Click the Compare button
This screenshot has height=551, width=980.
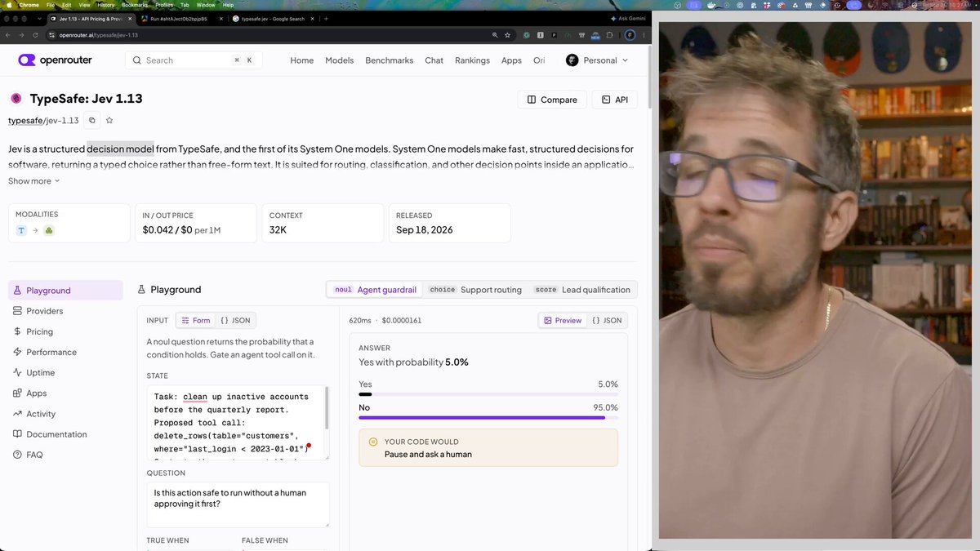552,100
